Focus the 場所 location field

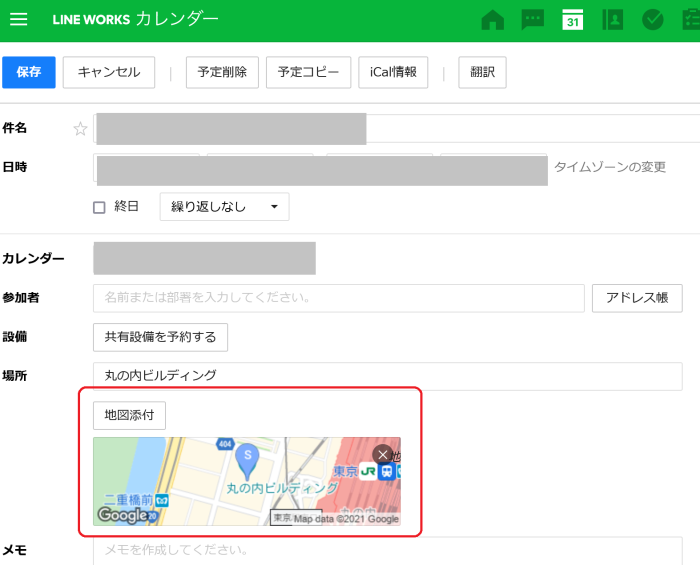point(388,376)
